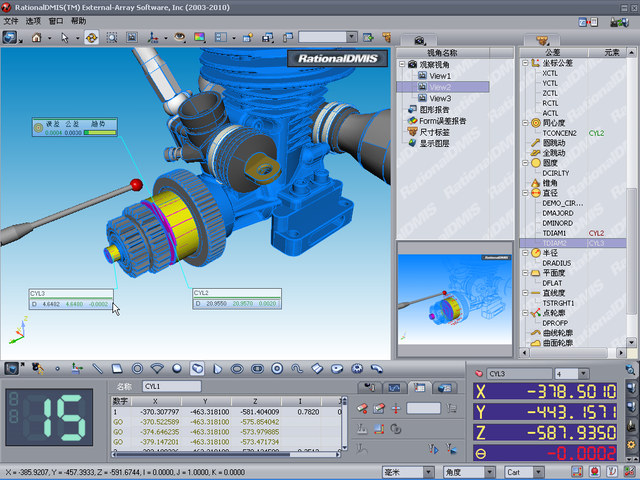Open the camera views panel tab
Viewport: 640px width, 480px height.
point(420,40)
